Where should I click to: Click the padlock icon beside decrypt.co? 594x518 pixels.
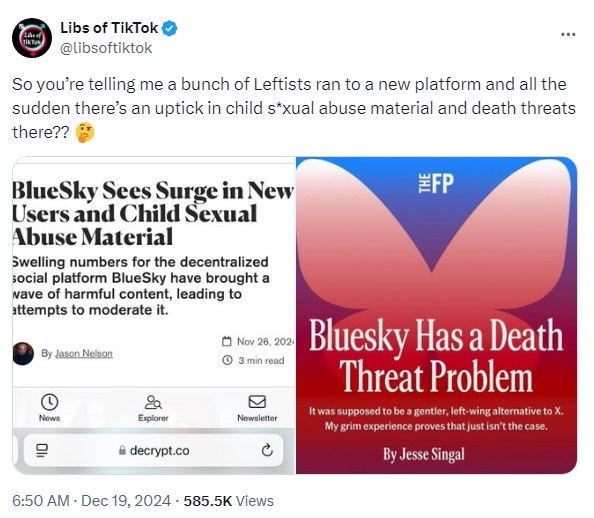(122, 450)
